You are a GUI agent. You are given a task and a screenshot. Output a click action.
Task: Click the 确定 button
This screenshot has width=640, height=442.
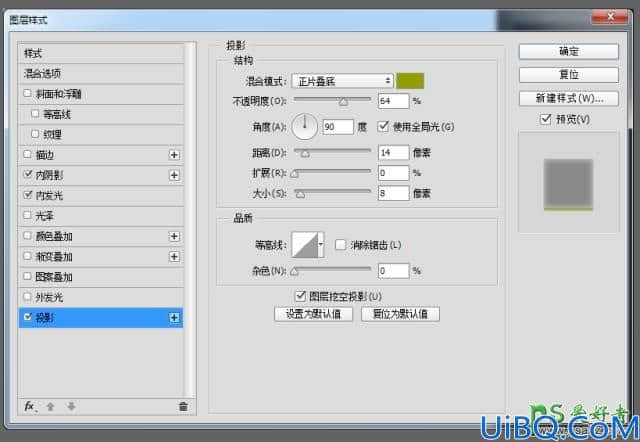click(x=569, y=51)
